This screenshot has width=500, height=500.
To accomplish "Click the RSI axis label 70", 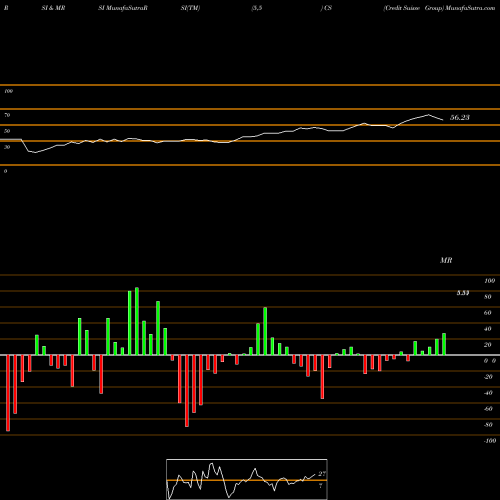I will 7,115.
